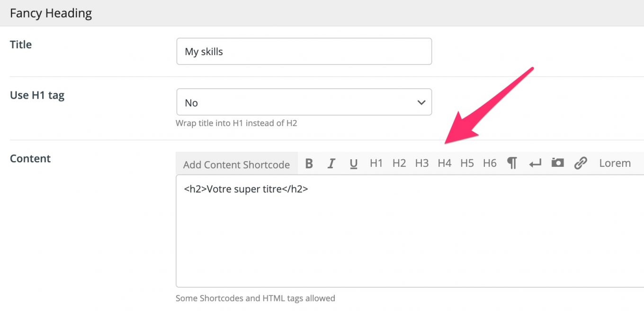Insert H5 tag from editor toolbar

(467, 164)
